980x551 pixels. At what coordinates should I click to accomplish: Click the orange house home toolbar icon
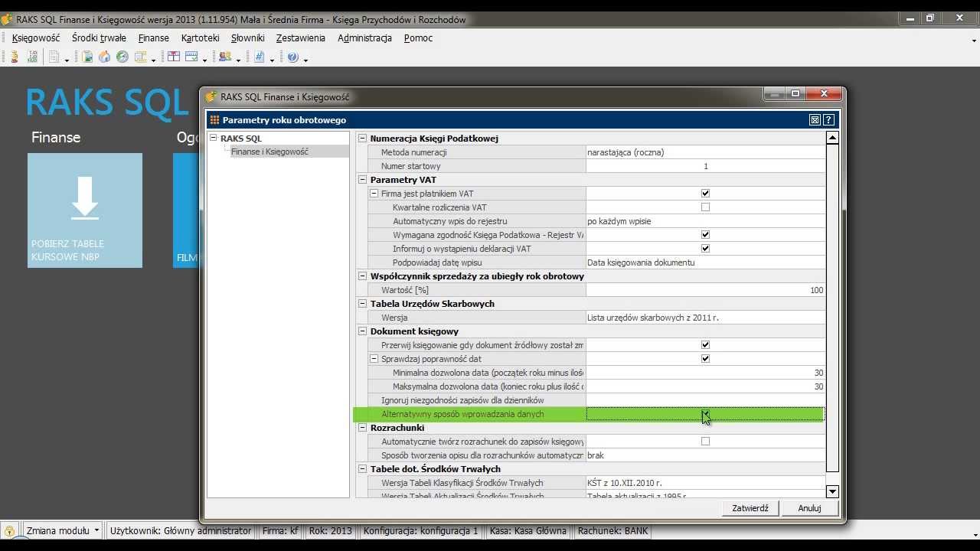[x=105, y=57]
